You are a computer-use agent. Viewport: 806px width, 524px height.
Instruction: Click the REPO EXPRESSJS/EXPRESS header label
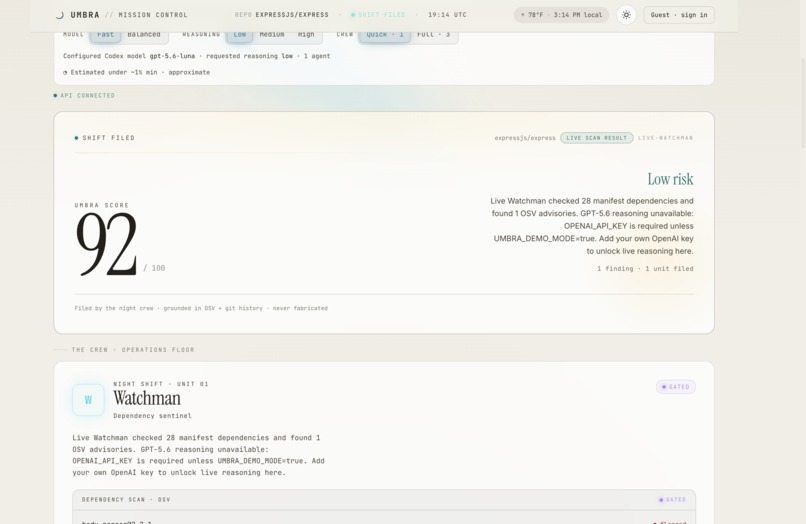pyautogui.click(x=282, y=15)
